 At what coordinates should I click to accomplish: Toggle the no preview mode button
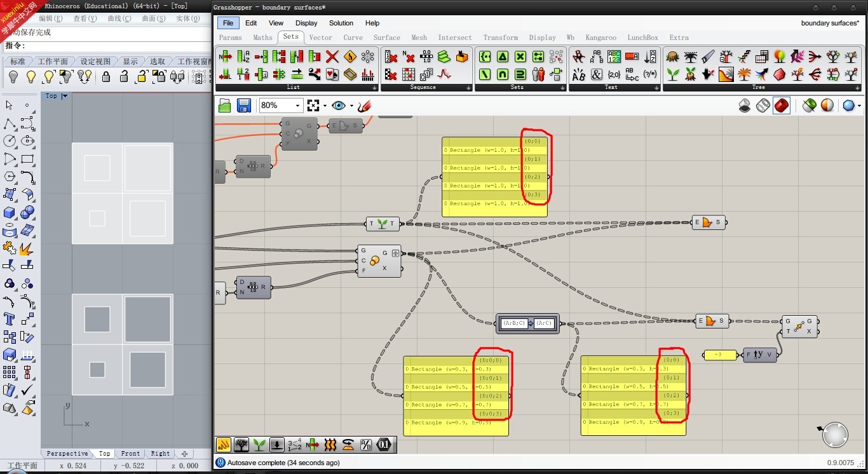tap(745, 105)
